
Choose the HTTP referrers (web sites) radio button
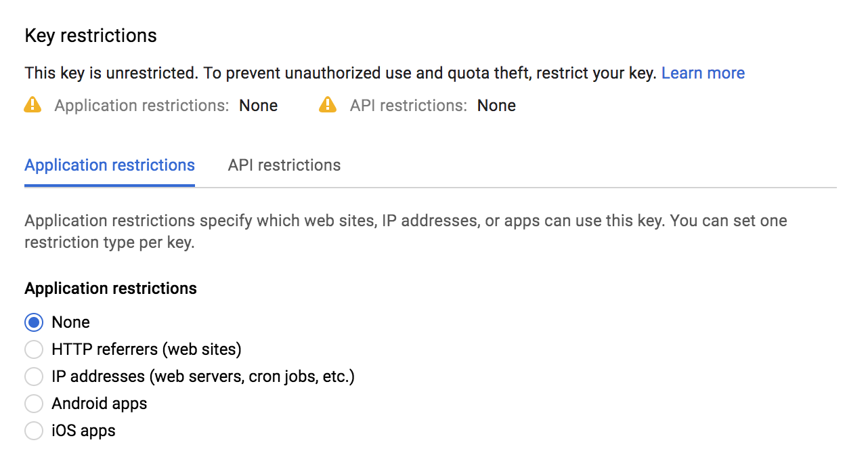[x=34, y=349]
